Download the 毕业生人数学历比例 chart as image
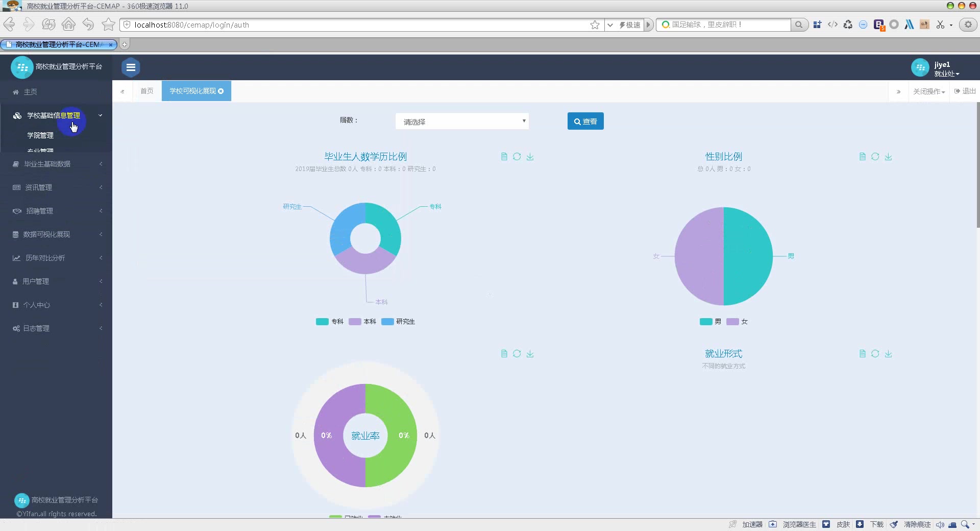980x531 pixels. 530,157
